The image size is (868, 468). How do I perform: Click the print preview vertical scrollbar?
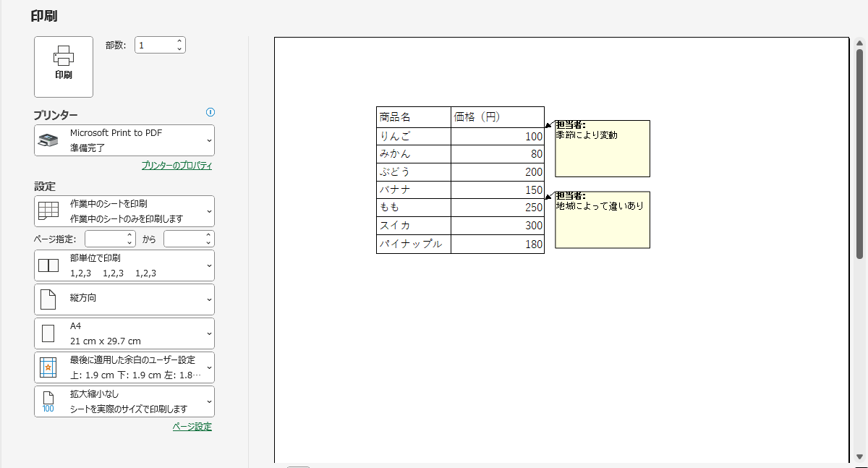(x=859, y=153)
